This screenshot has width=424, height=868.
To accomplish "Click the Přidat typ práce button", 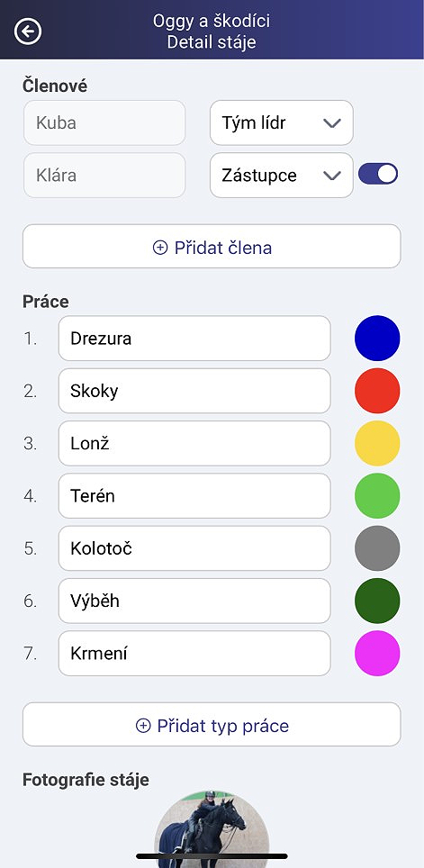I will [212, 725].
